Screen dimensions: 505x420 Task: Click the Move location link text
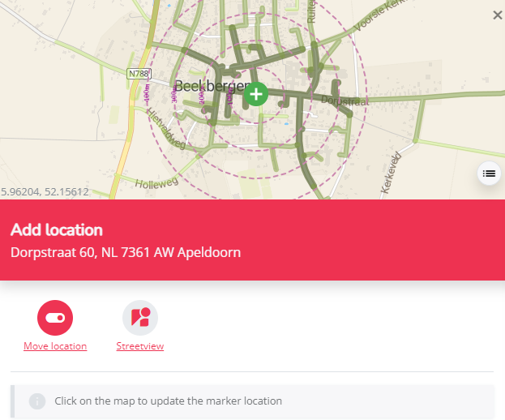click(55, 346)
